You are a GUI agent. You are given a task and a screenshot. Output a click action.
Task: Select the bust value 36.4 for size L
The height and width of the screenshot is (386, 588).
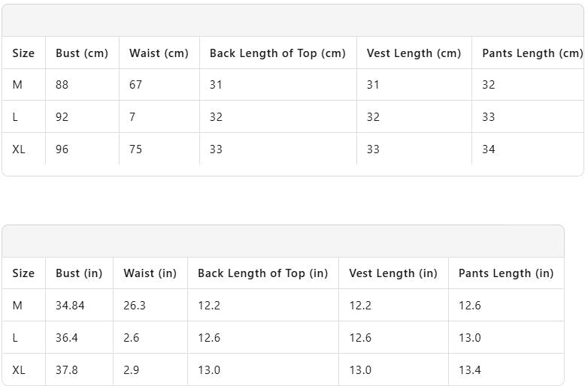point(67,338)
